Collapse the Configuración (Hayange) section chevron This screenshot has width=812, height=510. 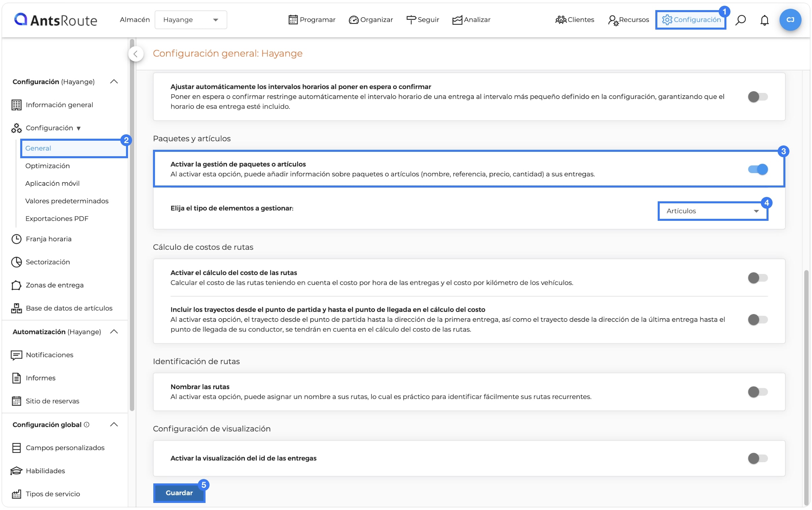coord(114,81)
